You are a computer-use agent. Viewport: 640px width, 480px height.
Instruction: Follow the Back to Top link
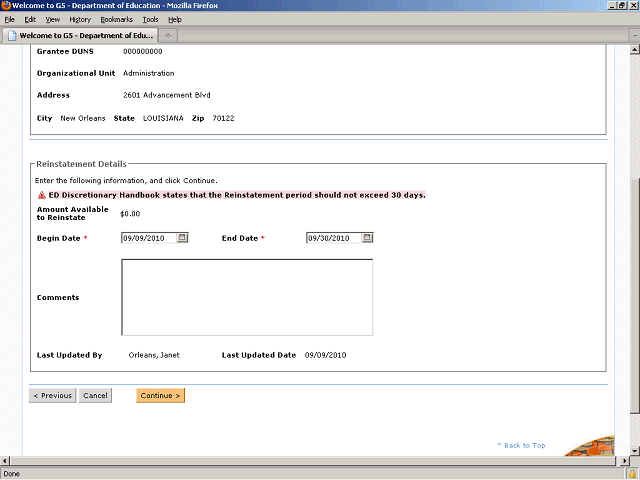[521, 445]
